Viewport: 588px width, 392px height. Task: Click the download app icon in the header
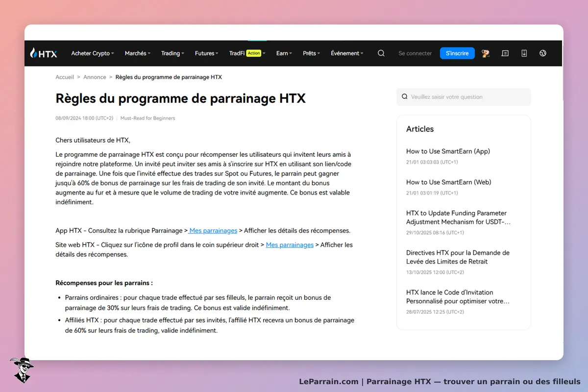click(x=524, y=53)
